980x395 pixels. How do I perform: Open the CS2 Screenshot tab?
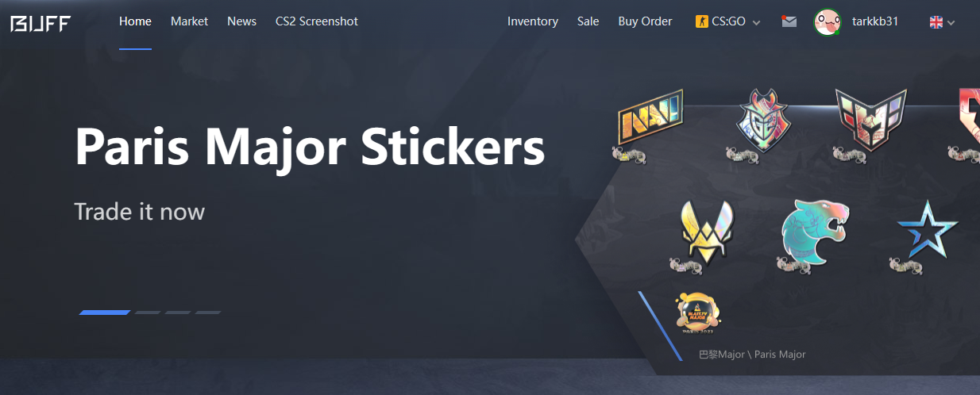pos(317,21)
